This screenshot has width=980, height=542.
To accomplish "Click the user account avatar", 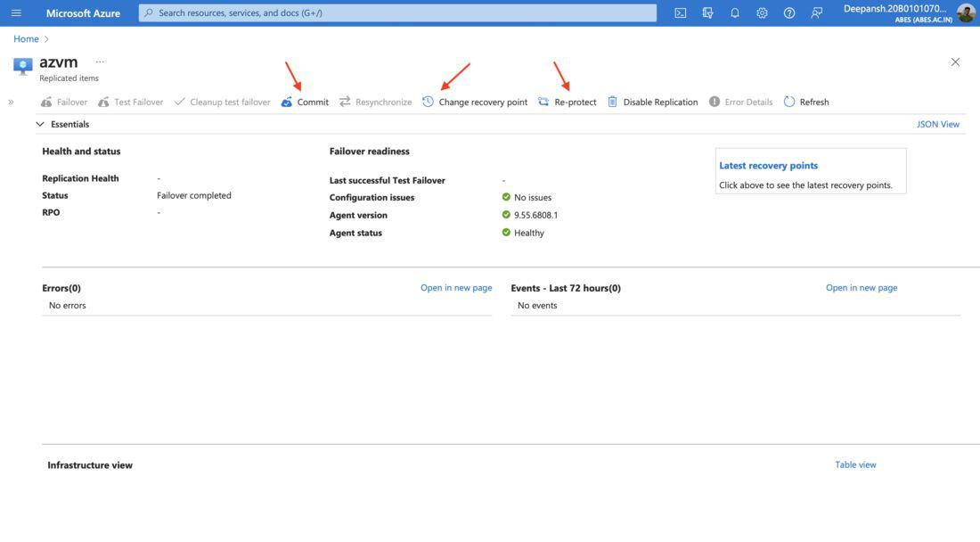I will pos(966,12).
